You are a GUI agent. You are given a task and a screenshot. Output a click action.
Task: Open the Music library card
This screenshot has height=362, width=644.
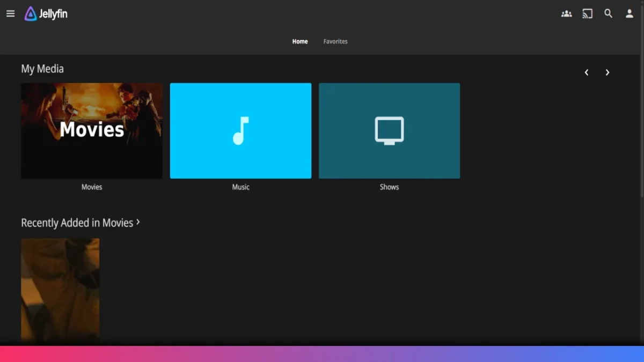point(240,131)
